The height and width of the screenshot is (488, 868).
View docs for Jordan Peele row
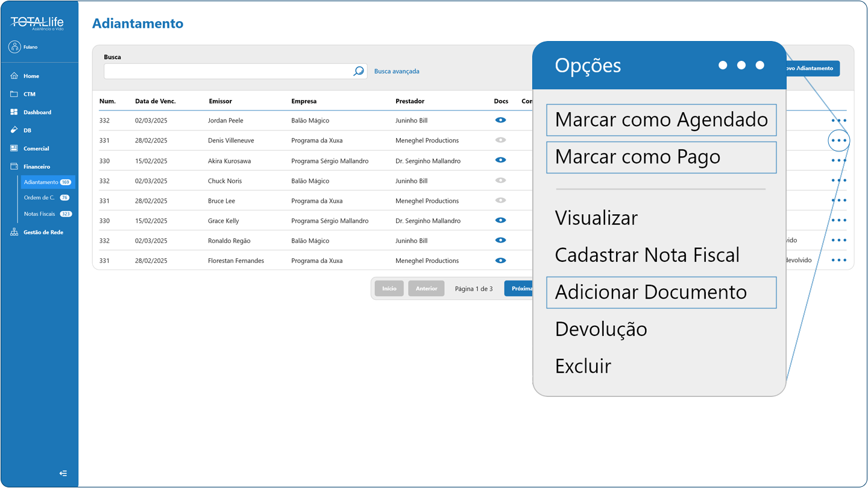pos(500,120)
